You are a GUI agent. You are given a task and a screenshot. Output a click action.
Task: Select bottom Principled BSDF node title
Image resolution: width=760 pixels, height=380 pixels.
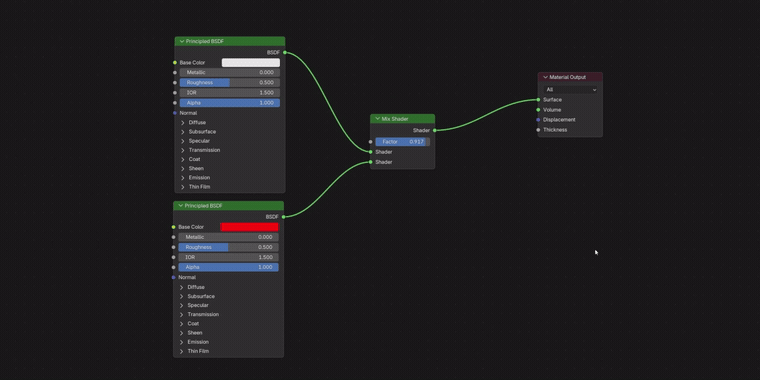click(x=204, y=206)
